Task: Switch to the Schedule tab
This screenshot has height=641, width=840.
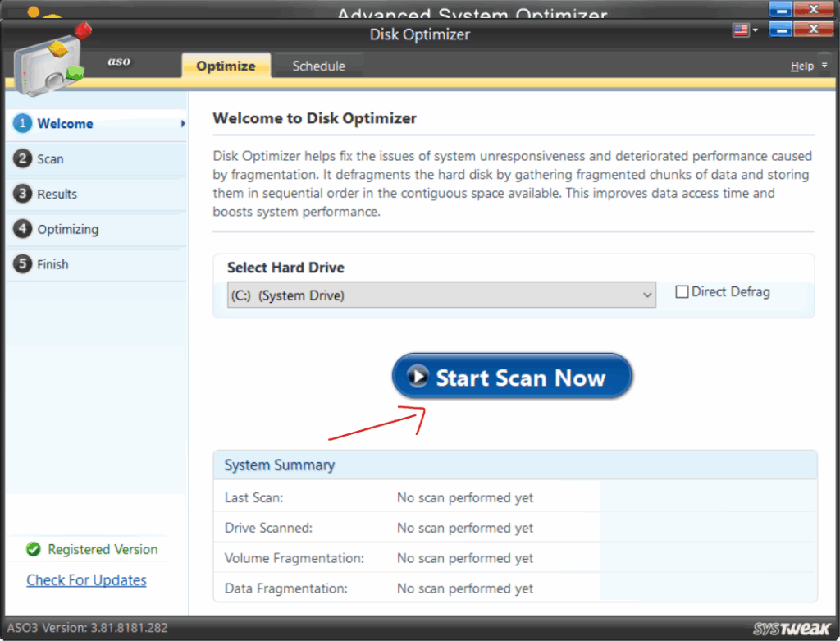Action: pos(319,66)
